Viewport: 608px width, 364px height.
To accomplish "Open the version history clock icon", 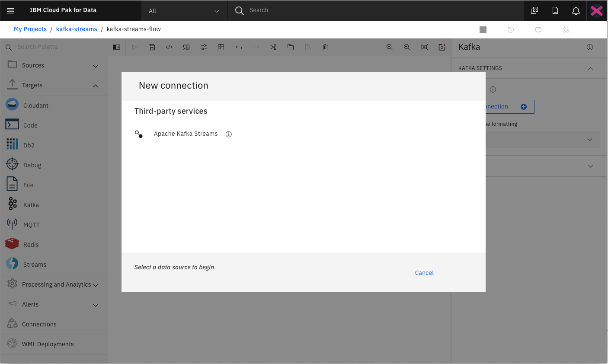I will 511,30.
